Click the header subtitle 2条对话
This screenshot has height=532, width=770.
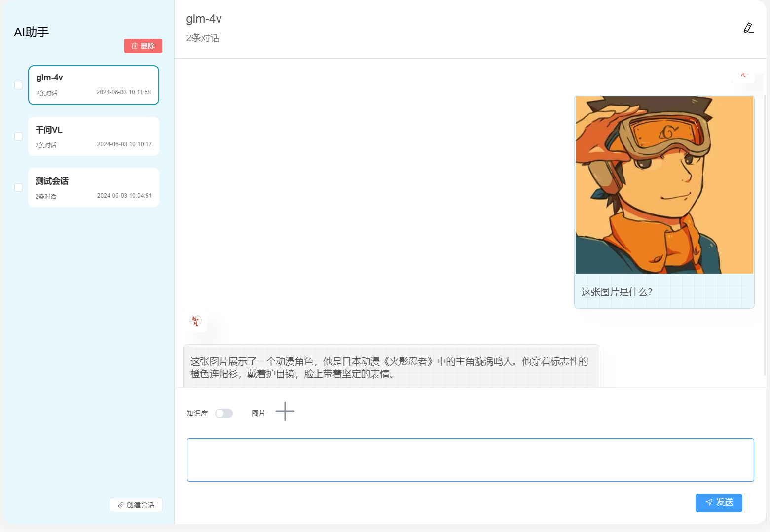[x=203, y=38]
